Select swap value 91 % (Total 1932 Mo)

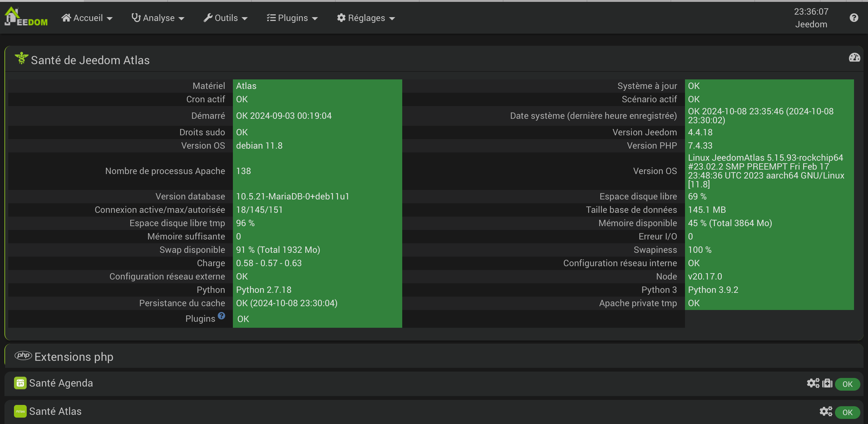(x=278, y=250)
